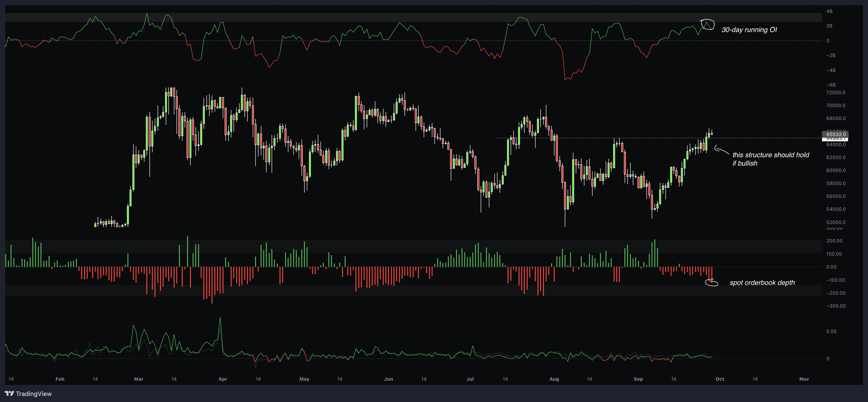
Task: Select the circle drawn on OI peak
Action: pyautogui.click(x=707, y=25)
